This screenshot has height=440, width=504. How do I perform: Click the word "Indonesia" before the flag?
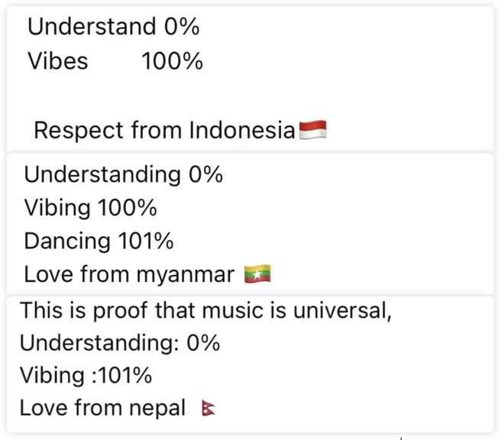tap(242, 131)
